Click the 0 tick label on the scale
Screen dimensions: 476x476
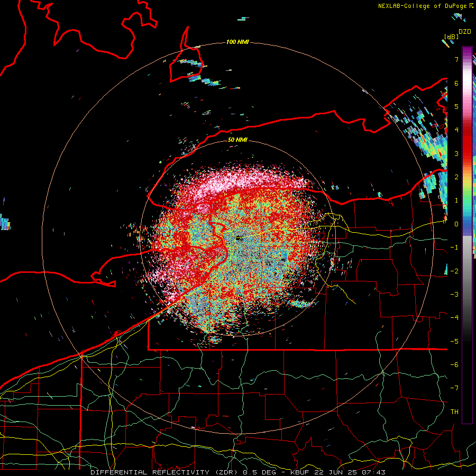pyautogui.click(x=456, y=224)
